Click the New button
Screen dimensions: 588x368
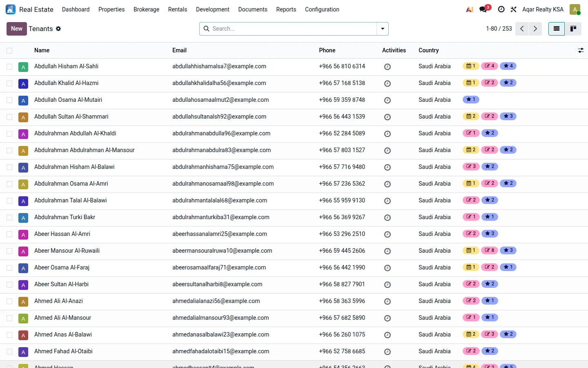[17, 29]
